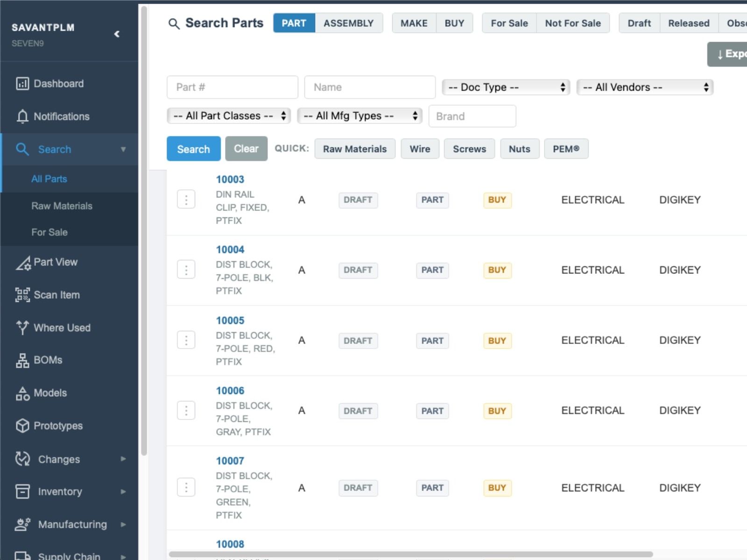Image resolution: width=747 pixels, height=560 pixels.
Task: Expand the Manufacturing submenu arrow
Action: point(123,525)
